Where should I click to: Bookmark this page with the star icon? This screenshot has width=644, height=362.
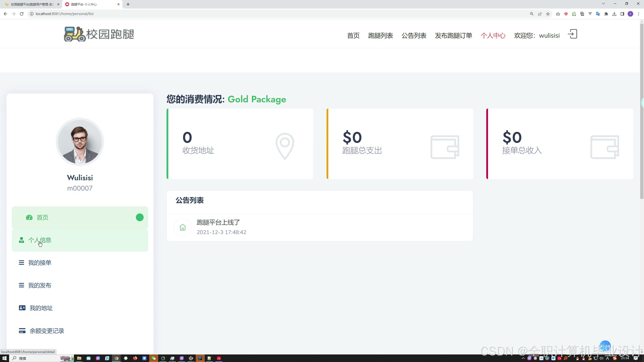[548, 14]
